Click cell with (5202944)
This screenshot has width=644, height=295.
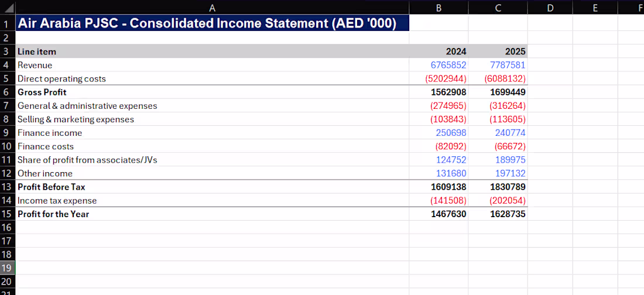[439, 78]
